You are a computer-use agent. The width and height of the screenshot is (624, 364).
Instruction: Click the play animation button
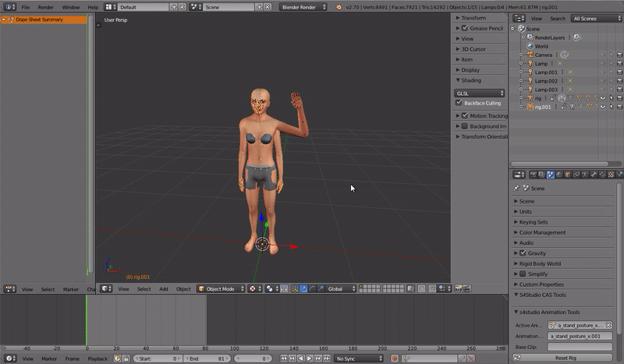point(309,359)
